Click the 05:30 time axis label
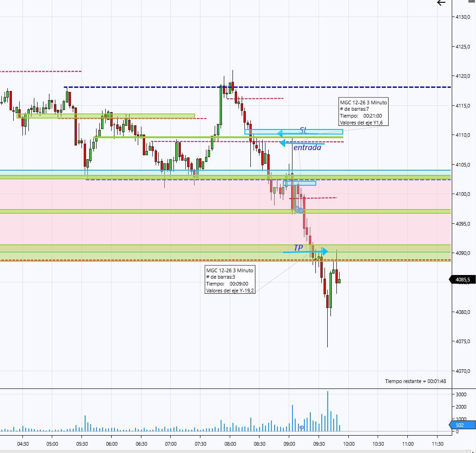This screenshot has height=453, width=476. (x=82, y=444)
